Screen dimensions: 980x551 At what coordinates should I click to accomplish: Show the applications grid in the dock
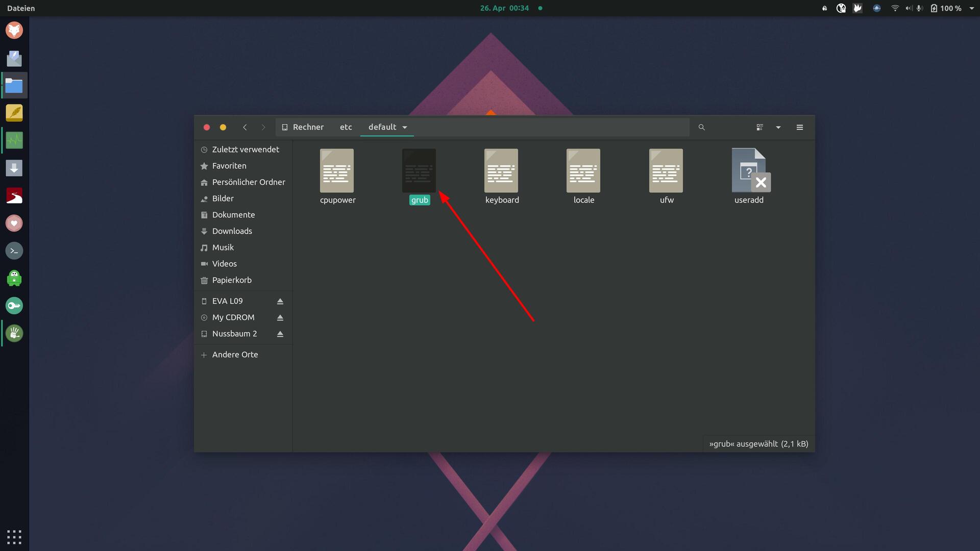(14, 537)
